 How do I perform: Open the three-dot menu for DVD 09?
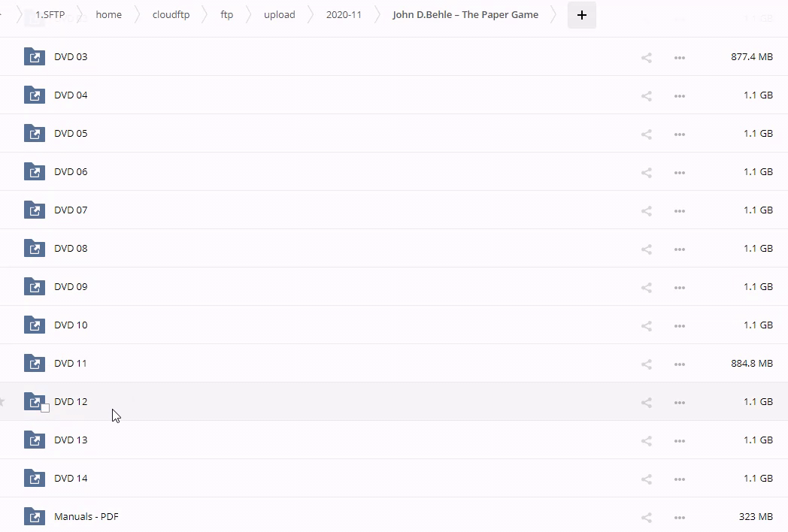coord(679,287)
